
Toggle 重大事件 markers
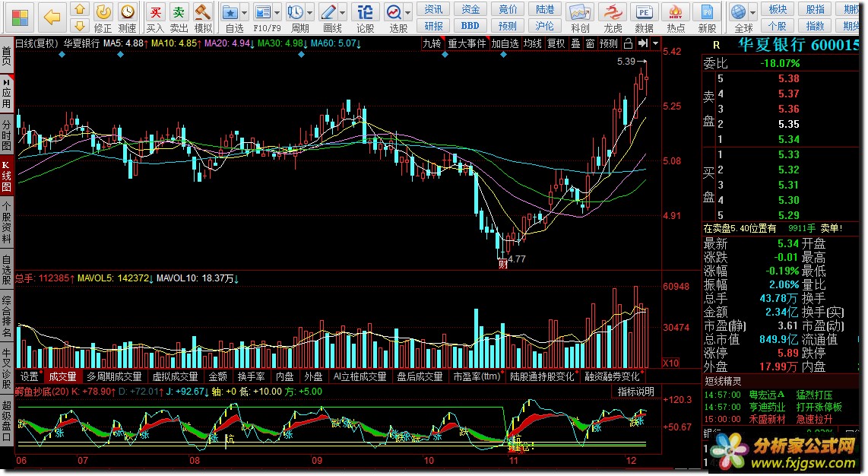[x=467, y=43]
